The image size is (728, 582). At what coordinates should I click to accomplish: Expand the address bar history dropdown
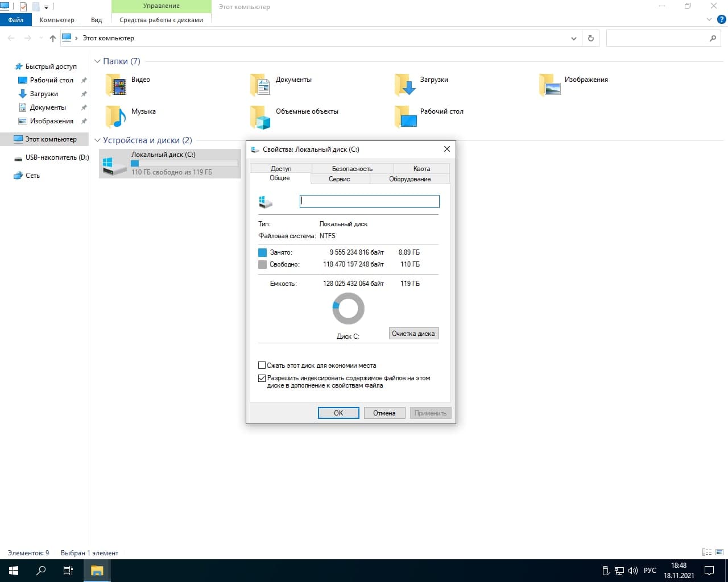(573, 38)
